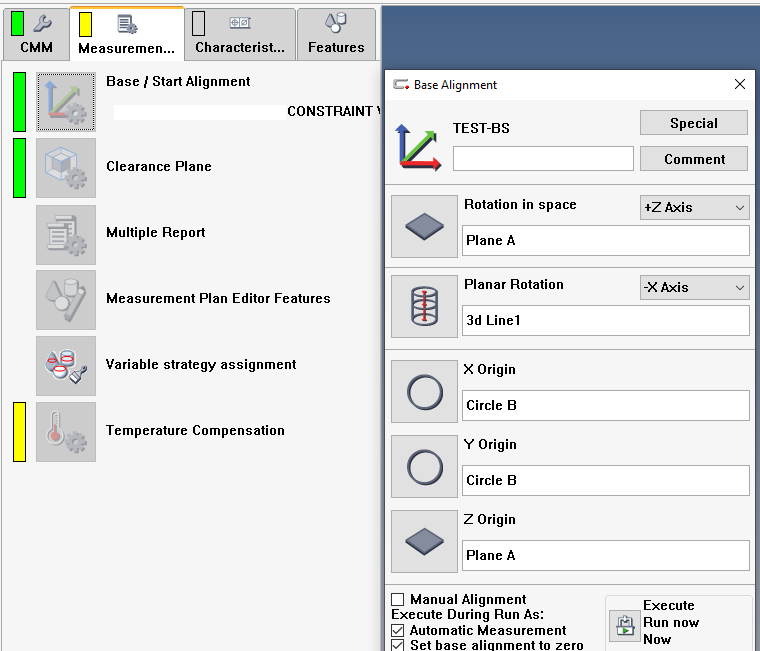Click the Z Origin plane icon
This screenshot has width=760, height=651.
(x=425, y=541)
